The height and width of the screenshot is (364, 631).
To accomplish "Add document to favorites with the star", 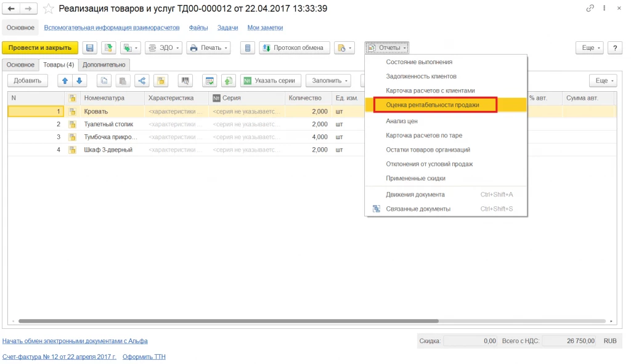I will pyautogui.click(x=48, y=9).
